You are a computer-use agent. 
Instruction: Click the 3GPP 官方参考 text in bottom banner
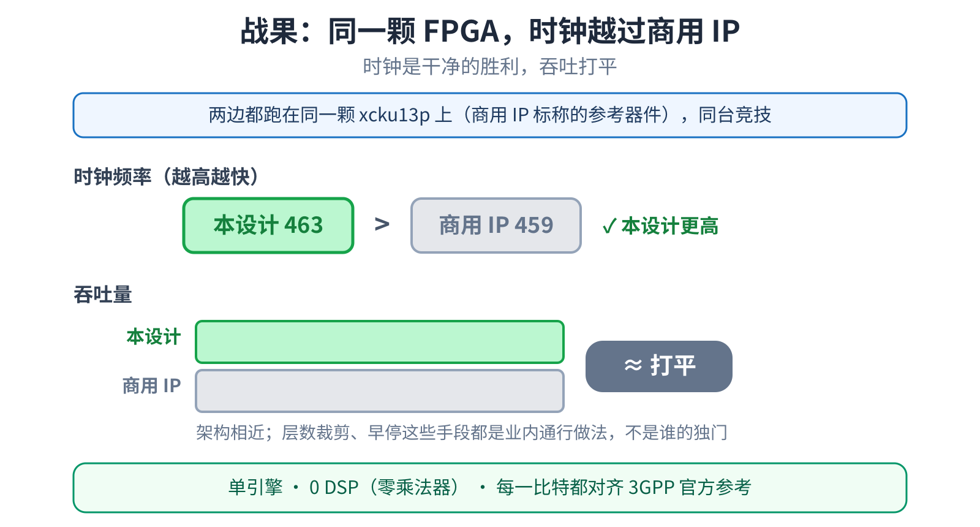point(690,488)
